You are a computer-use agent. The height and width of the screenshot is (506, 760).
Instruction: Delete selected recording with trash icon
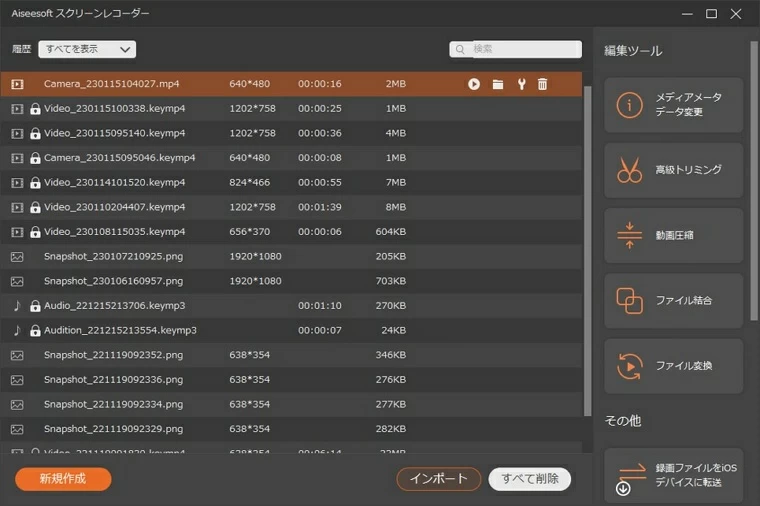[543, 84]
